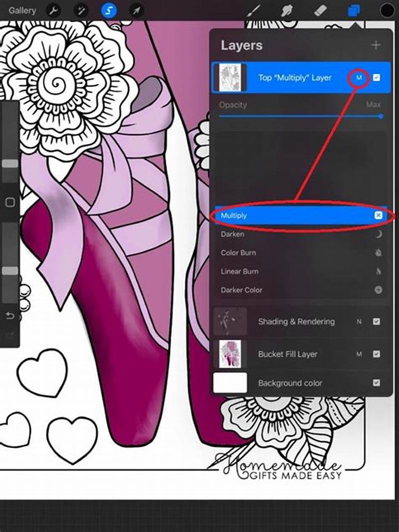Viewport: 399px width, 532px height.
Task: Select the Transform arrow tool
Action: coord(135,10)
